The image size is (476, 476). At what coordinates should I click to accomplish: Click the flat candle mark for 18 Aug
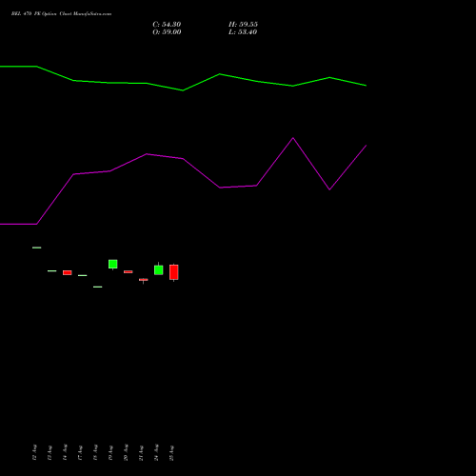tap(98, 287)
